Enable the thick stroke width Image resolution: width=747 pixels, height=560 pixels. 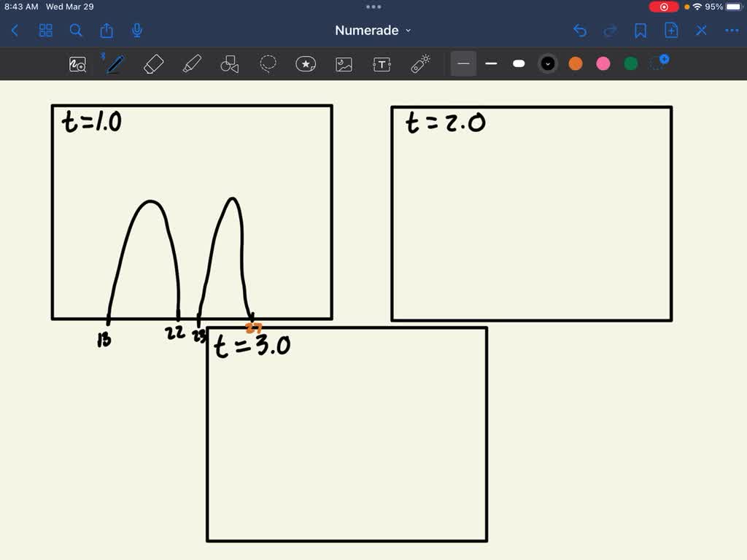[519, 64]
